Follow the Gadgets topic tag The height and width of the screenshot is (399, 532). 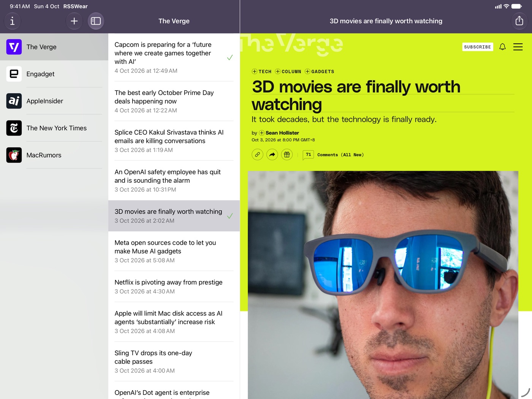coord(320,71)
